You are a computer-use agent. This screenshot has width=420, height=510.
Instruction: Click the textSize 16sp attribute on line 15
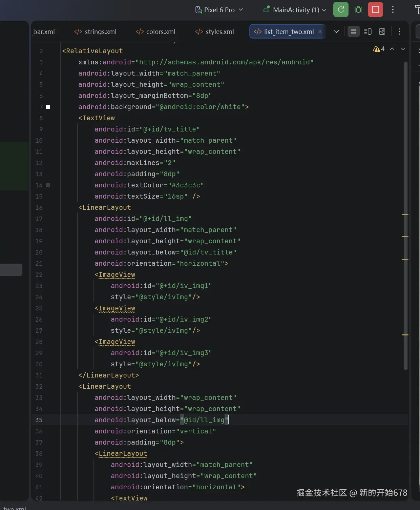[141, 196]
